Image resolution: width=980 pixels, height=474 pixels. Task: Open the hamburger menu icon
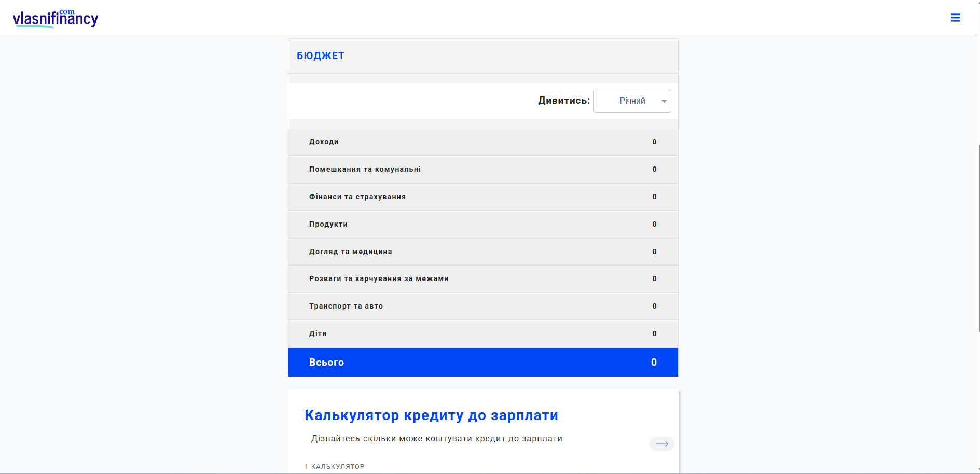point(955,18)
